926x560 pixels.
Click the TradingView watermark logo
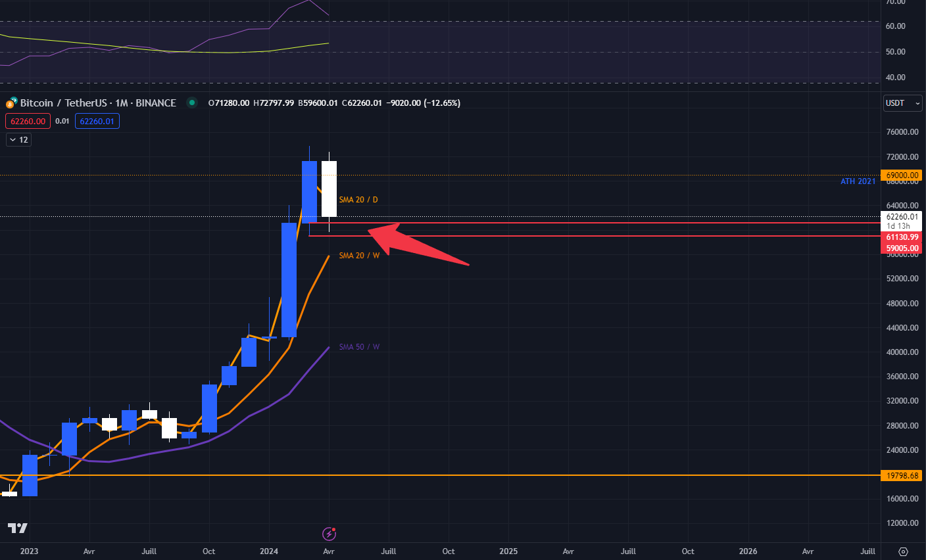pyautogui.click(x=18, y=528)
